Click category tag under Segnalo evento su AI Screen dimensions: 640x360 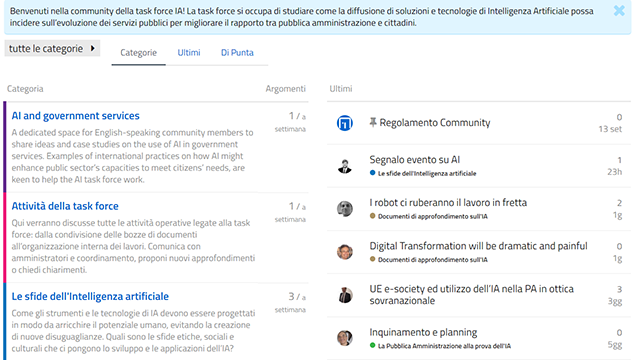click(423, 173)
